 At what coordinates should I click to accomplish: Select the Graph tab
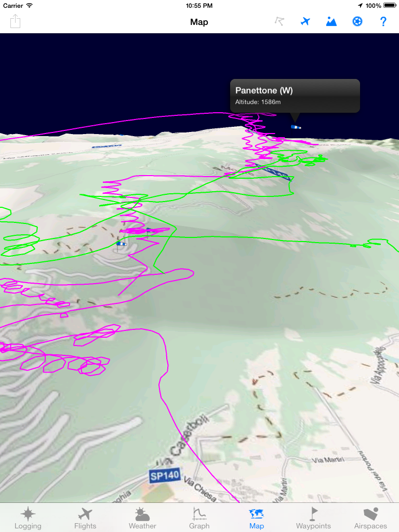click(199, 518)
